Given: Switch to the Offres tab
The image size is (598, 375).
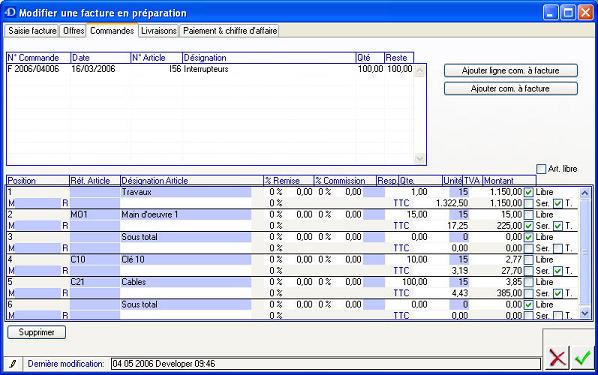Looking at the screenshot, I should (x=74, y=31).
